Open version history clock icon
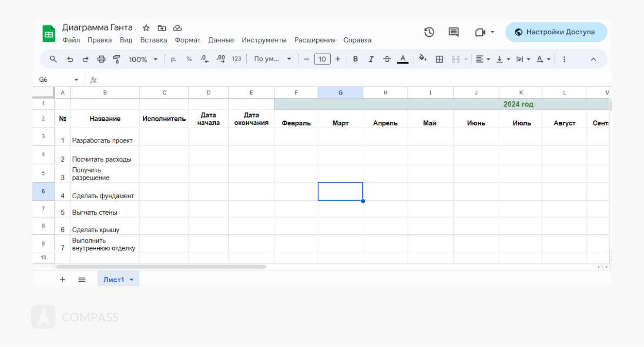644x347 pixels. click(429, 32)
